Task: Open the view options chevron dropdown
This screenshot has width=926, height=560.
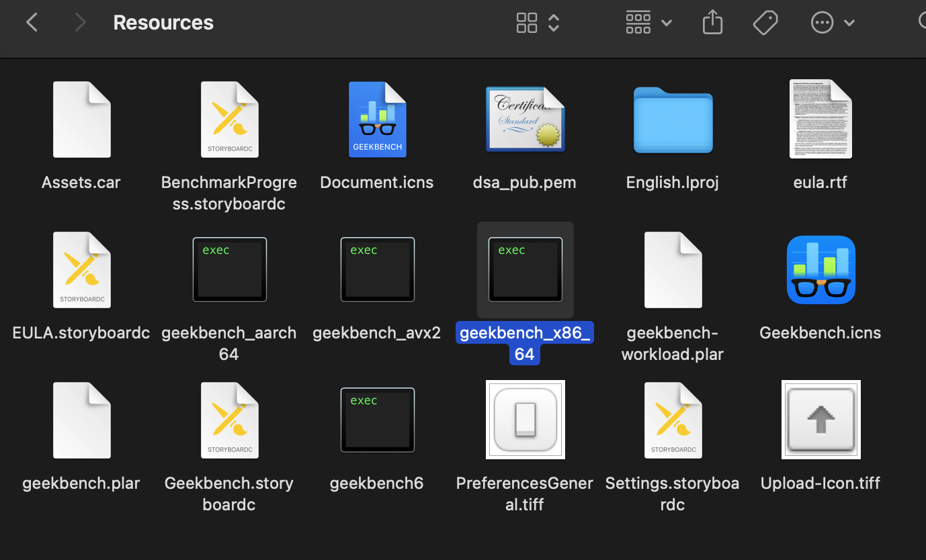Action: click(553, 22)
